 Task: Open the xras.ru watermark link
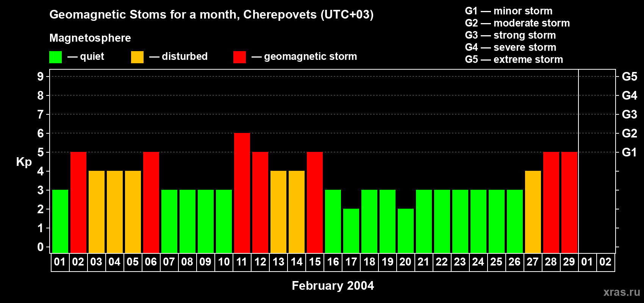point(621,292)
